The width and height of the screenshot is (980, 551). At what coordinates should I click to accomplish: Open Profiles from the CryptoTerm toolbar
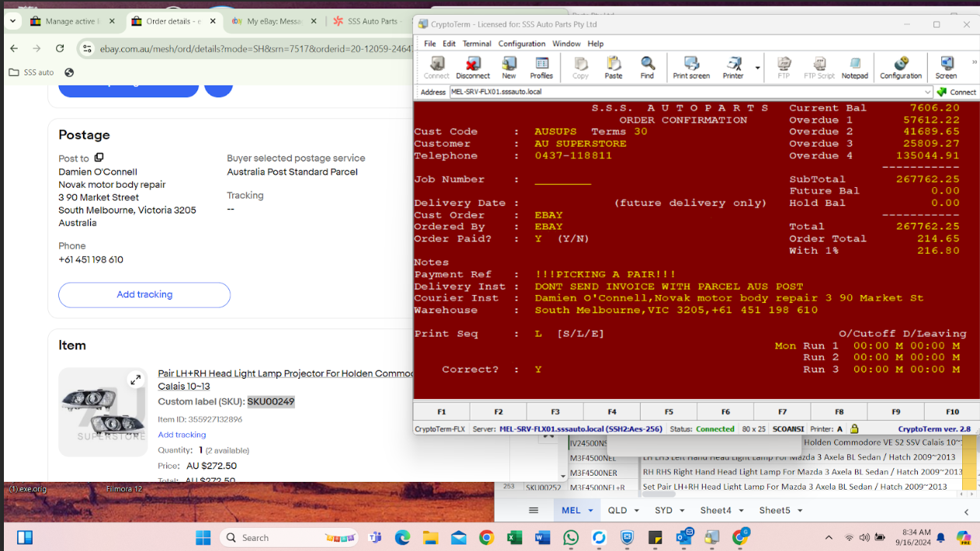(x=541, y=68)
